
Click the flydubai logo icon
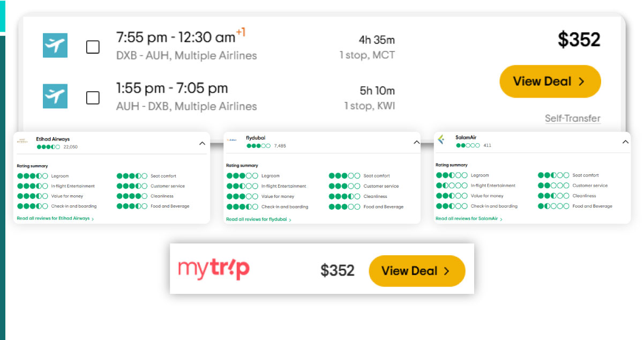click(x=231, y=140)
